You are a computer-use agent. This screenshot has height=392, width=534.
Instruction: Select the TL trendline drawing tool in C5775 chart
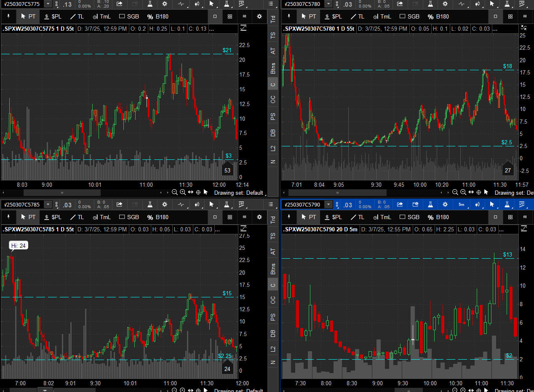point(77,17)
